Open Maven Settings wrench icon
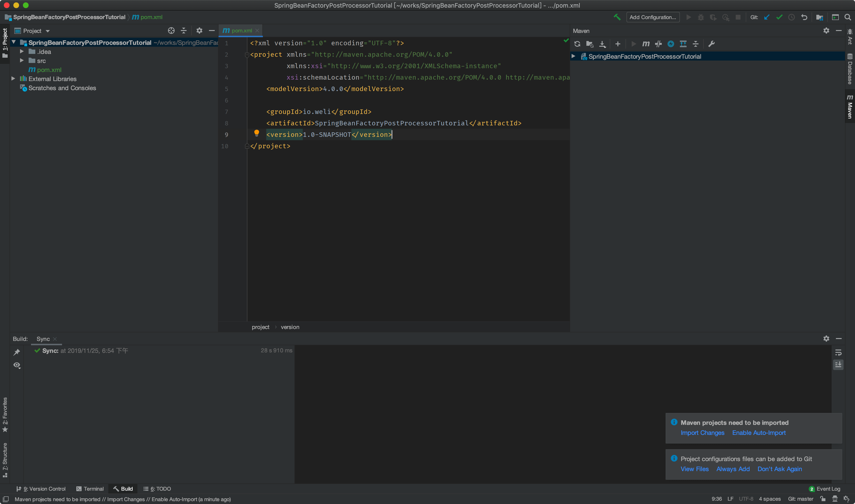Viewport: 855px width, 504px height. click(x=711, y=44)
